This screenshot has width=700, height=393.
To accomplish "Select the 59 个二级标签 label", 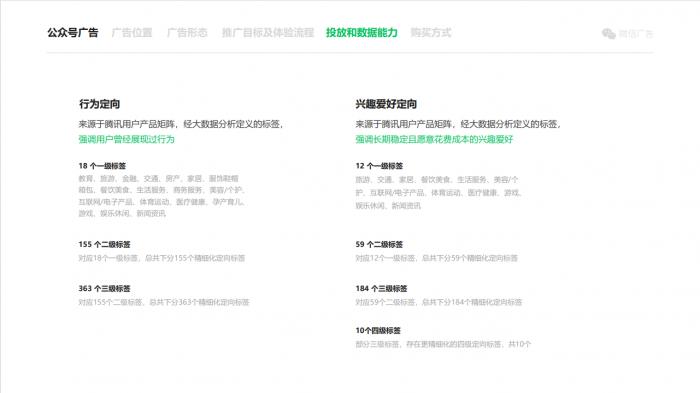I will click(379, 244).
